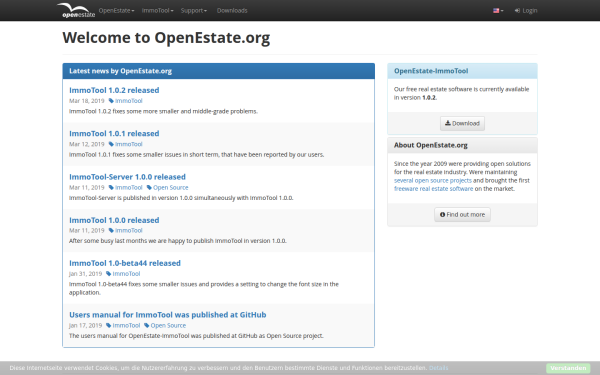Click ImmoTool tag under Jan 31, 2019
600x375 pixels.
(123, 274)
